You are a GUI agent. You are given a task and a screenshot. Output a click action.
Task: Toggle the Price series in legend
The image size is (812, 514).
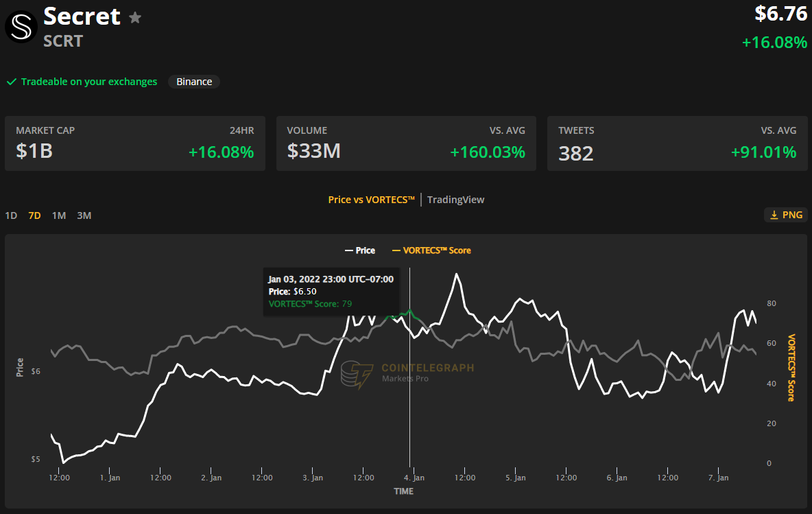tap(360, 250)
